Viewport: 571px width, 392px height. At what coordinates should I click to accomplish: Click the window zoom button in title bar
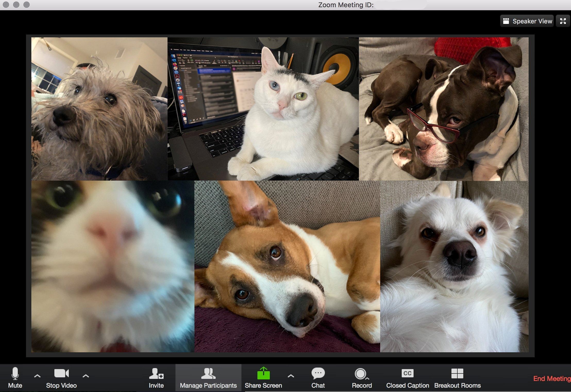(27, 5)
